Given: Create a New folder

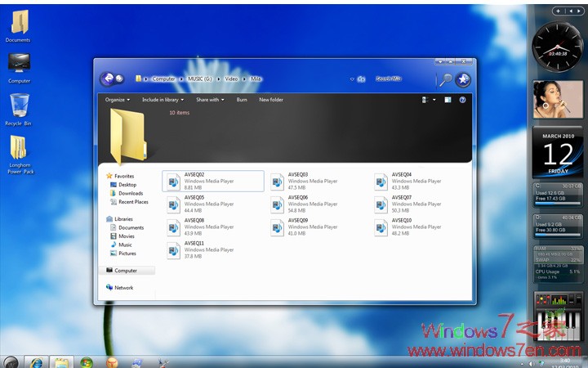Looking at the screenshot, I should pos(271,100).
